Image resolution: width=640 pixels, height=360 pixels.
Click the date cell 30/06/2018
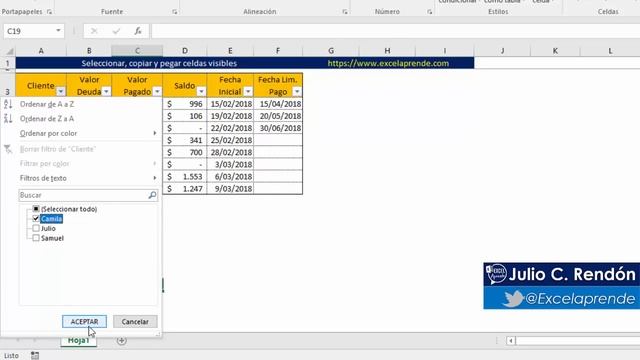[x=278, y=128]
